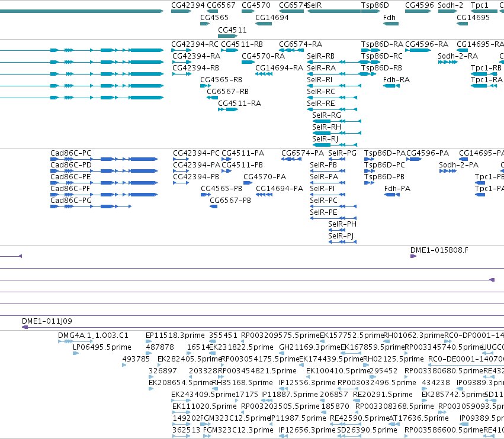Select the RH02125.5prime EST label
The height and width of the screenshot is (439, 504).
coord(393,359)
